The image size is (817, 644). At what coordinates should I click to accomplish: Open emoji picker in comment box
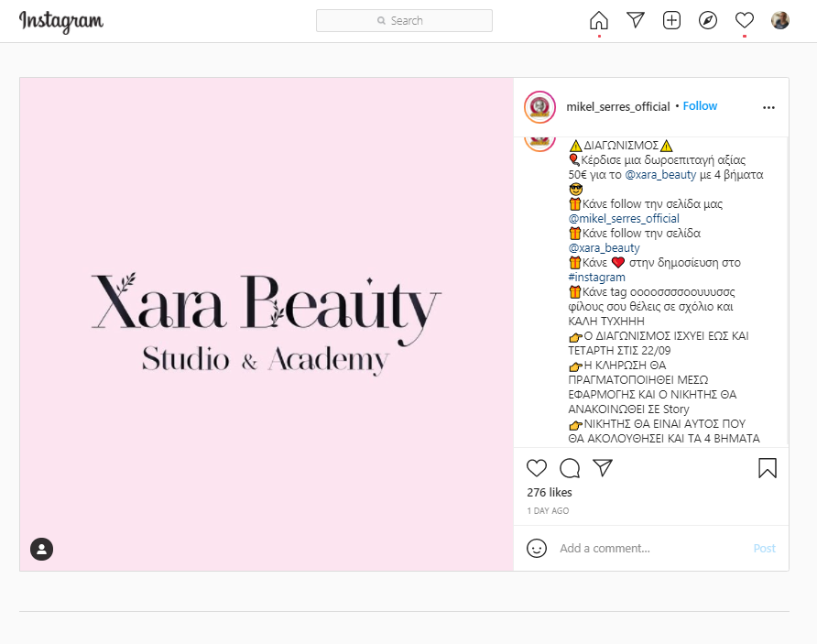coord(536,548)
